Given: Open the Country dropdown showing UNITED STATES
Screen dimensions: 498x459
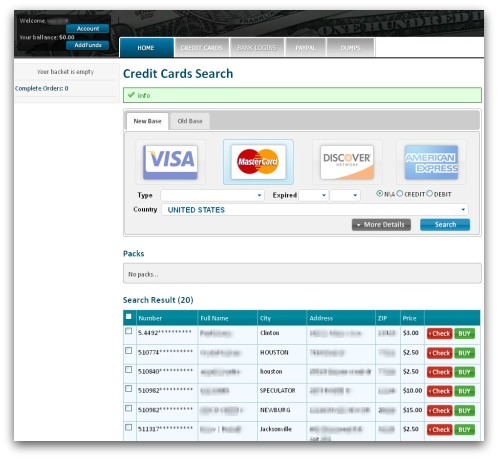Looking at the screenshot, I should pos(315,210).
